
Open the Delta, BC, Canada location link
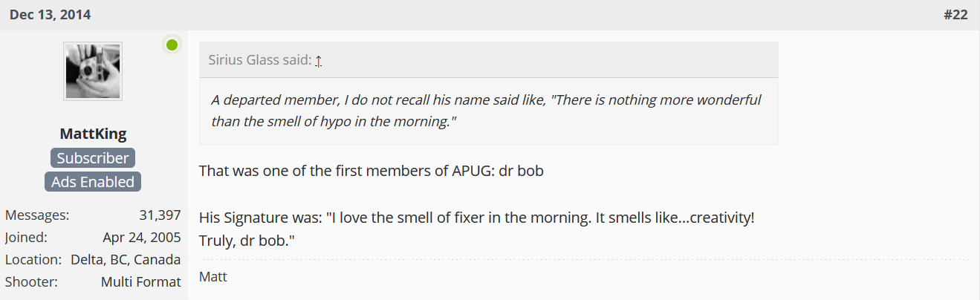click(x=126, y=260)
